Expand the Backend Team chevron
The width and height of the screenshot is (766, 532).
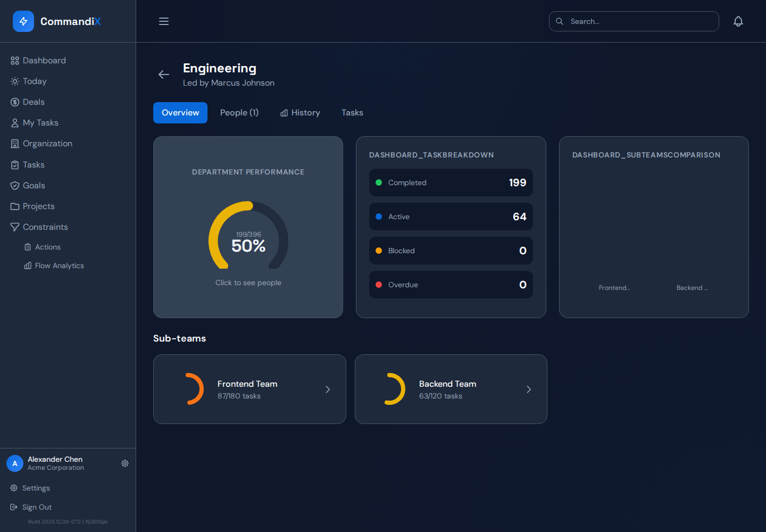tap(529, 389)
